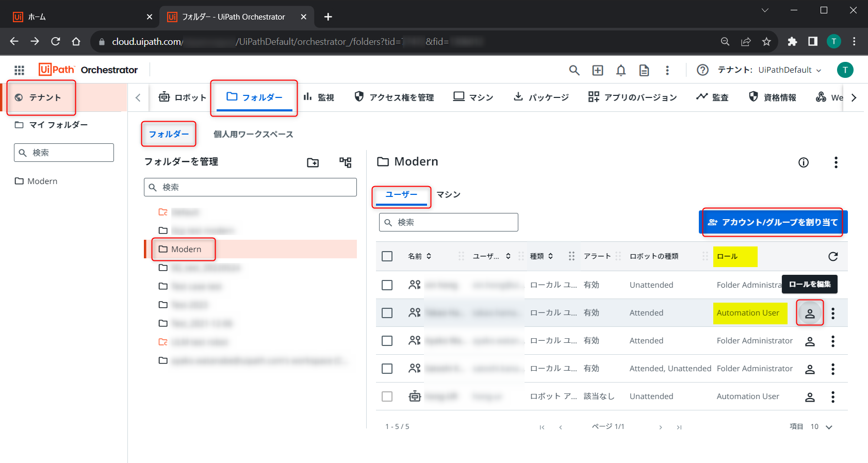Open the ロボット tab

pyautogui.click(x=182, y=97)
